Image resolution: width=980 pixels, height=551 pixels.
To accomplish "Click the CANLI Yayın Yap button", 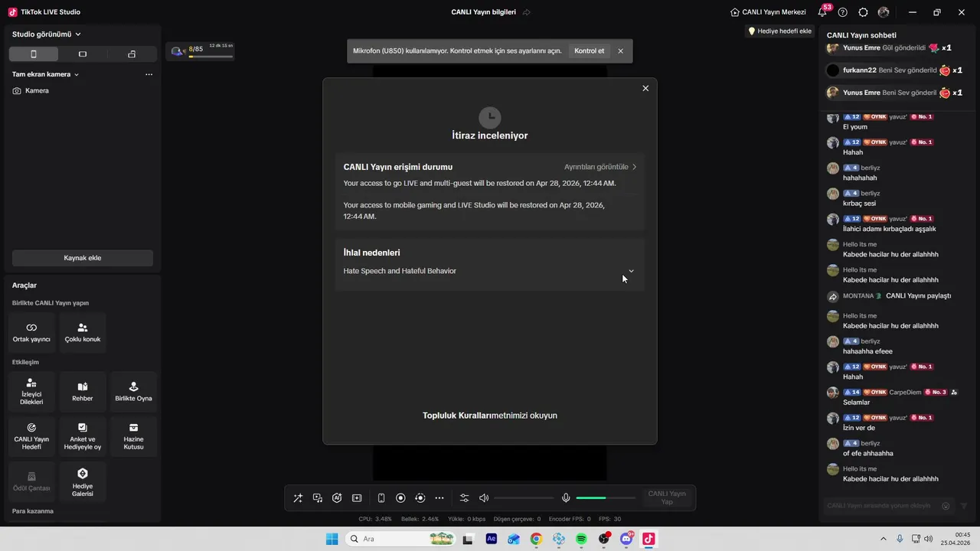I will [x=667, y=498].
